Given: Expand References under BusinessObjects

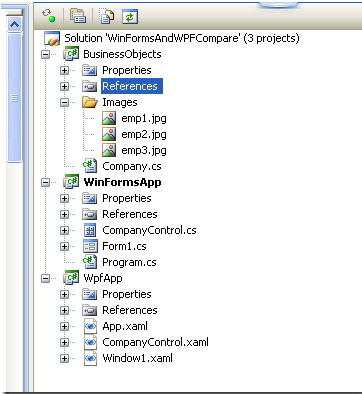Looking at the screenshot, I should click(64, 86).
